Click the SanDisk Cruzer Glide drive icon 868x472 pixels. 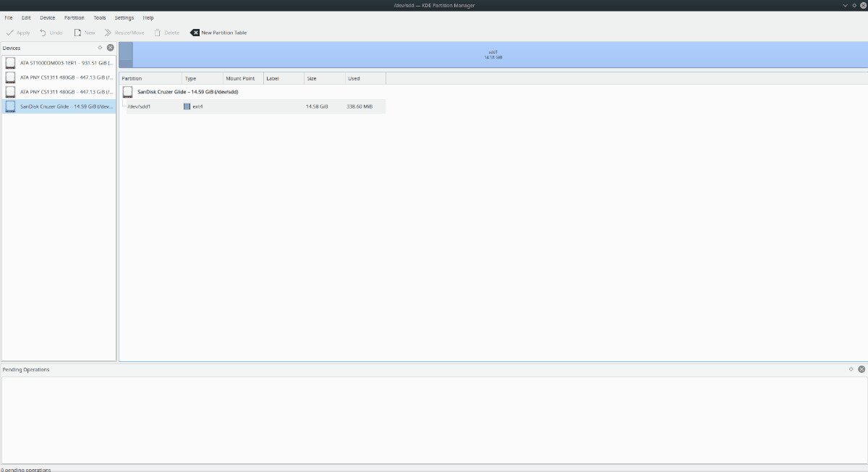point(10,106)
